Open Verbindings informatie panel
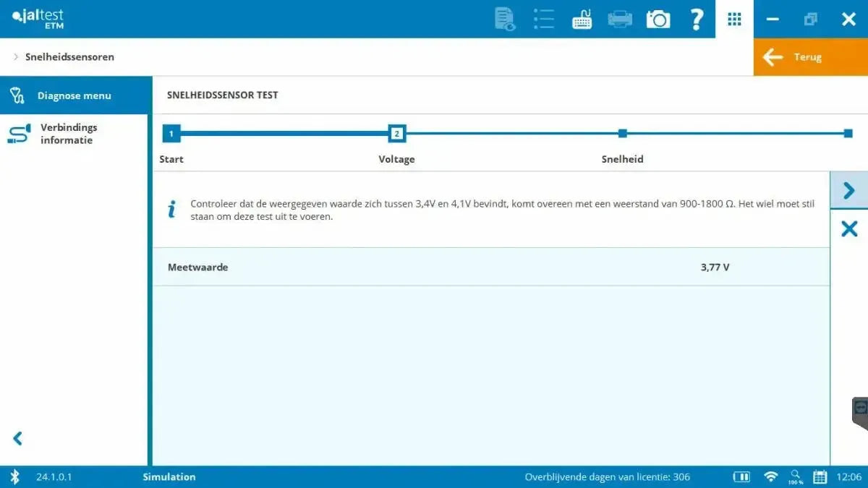Image resolution: width=868 pixels, height=488 pixels. click(x=69, y=133)
